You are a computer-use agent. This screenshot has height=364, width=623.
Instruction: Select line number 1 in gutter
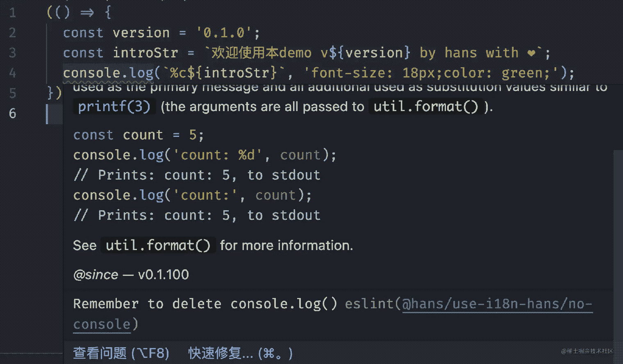point(13,13)
